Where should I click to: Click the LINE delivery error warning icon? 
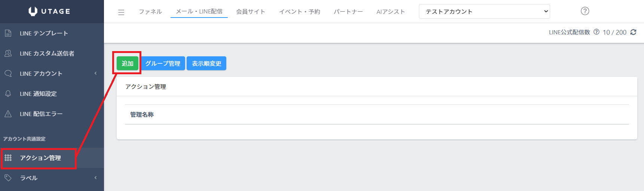[x=8, y=114]
